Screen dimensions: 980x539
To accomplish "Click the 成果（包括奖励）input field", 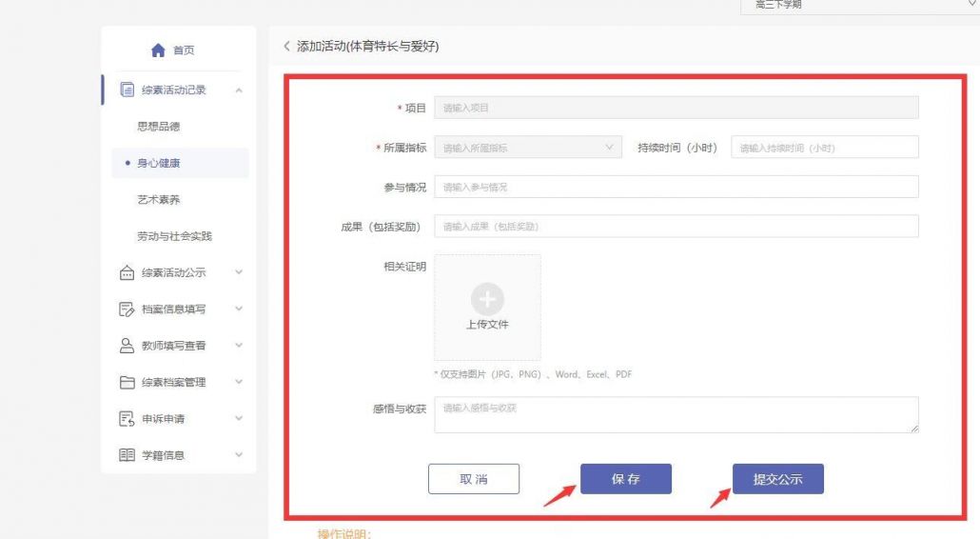I will click(676, 227).
